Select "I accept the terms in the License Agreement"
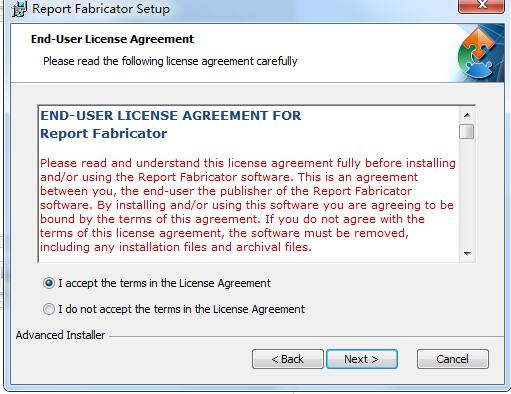Image resolution: width=511 pixels, height=394 pixels. point(49,283)
